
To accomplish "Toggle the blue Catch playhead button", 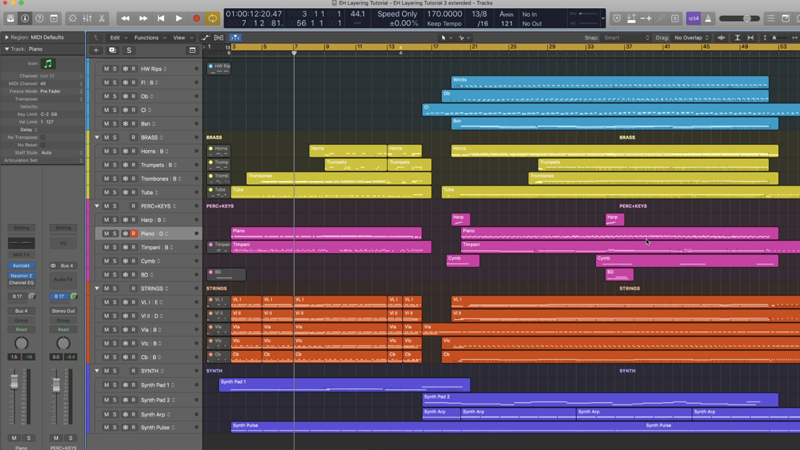I will coord(235,38).
